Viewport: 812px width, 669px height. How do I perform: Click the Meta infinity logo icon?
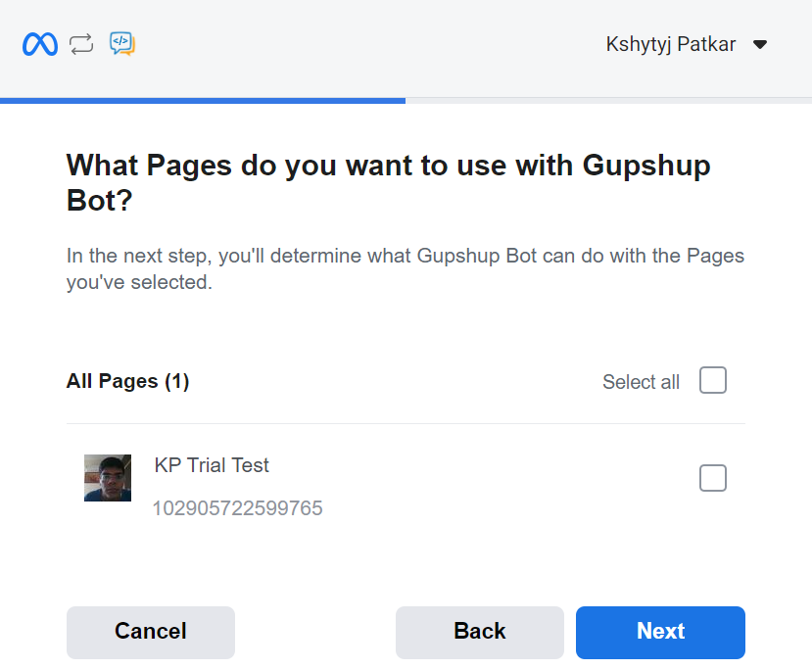40,44
